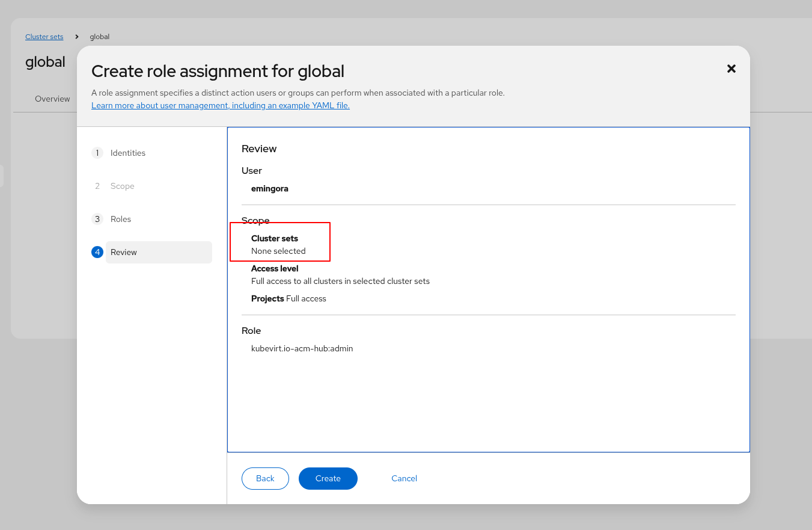Image resolution: width=812 pixels, height=530 pixels.
Task: Click the step 2 number indicator
Action: click(97, 186)
